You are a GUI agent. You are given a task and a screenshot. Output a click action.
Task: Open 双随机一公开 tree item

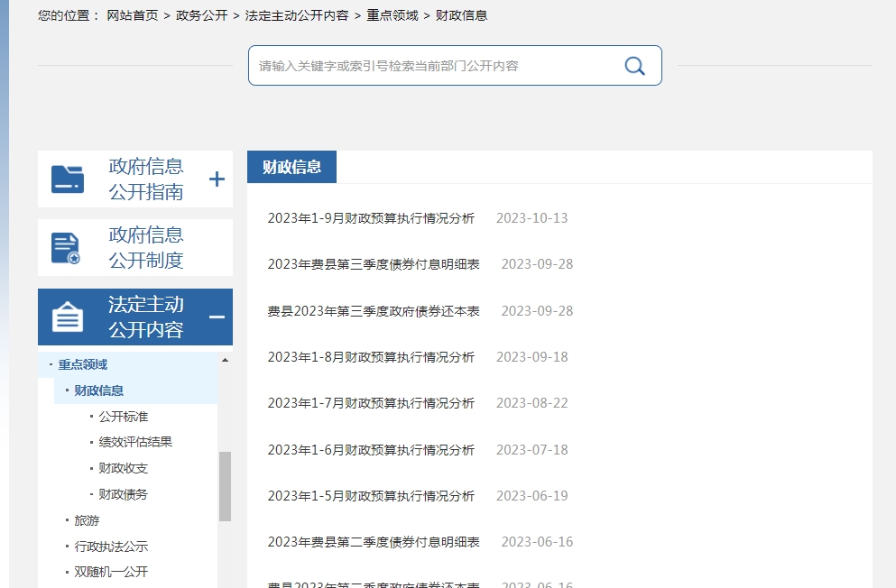point(111,572)
